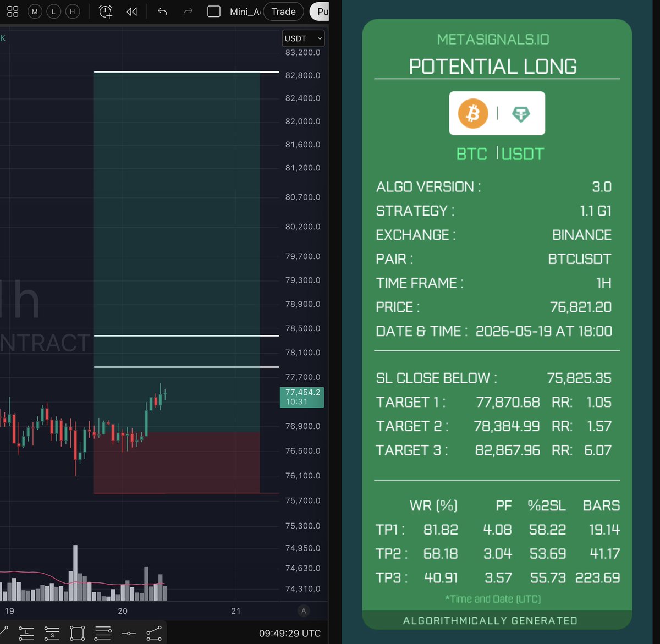Select the Long Position drawing tool
660x644 pixels.
pos(26,633)
